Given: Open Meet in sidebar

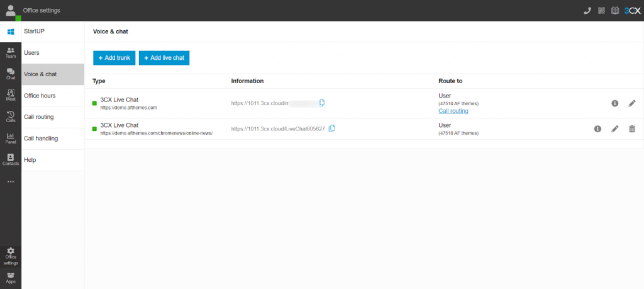Looking at the screenshot, I should tap(11, 95).
